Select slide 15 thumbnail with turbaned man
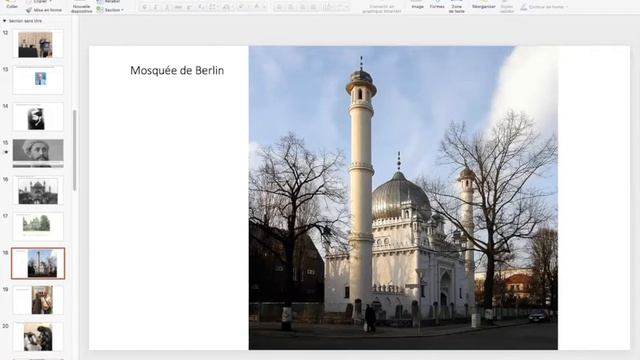Image resolution: width=640 pixels, height=360 pixels. [38, 153]
